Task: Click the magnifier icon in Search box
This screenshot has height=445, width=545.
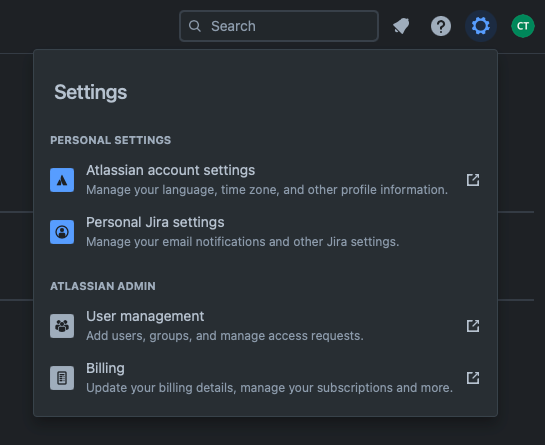Action: (x=195, y=26)
